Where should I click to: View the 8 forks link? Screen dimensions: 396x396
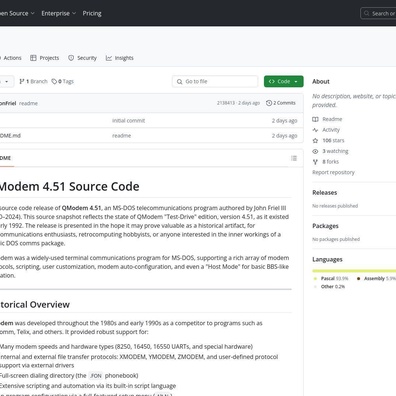point(331,162)
